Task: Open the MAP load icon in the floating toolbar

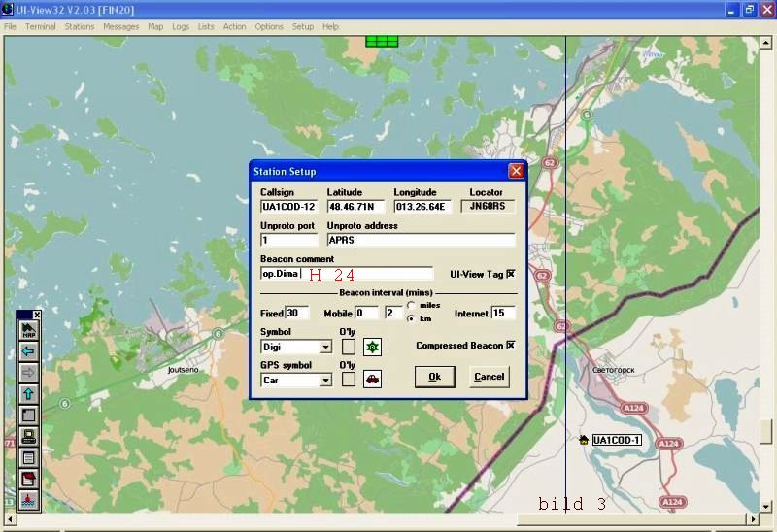Action: [x=28, y=330]
